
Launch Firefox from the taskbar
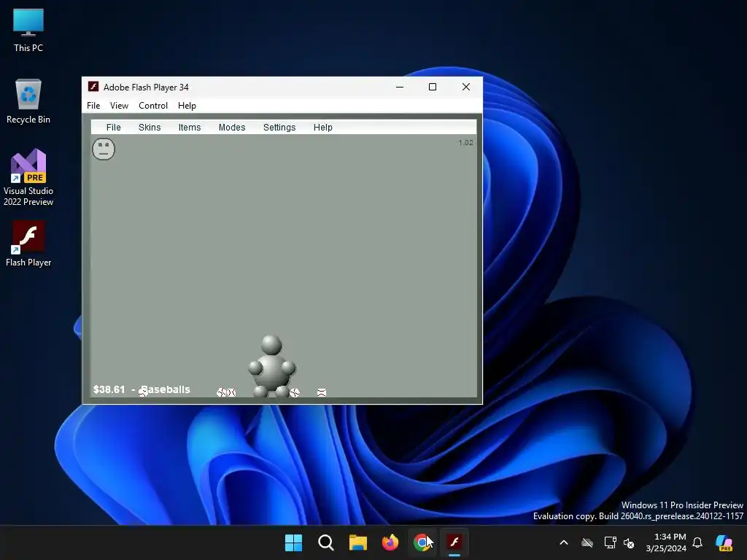click(x=390, y=542)
